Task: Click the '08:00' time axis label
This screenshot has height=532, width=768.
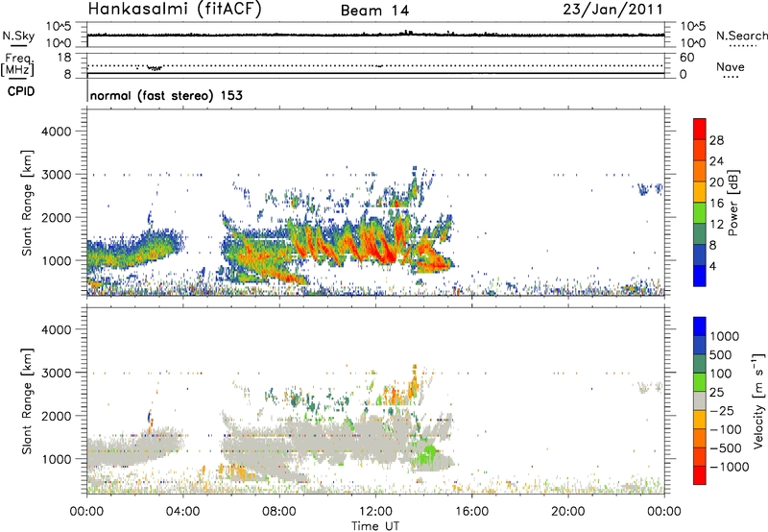Action: click(279, 512)
